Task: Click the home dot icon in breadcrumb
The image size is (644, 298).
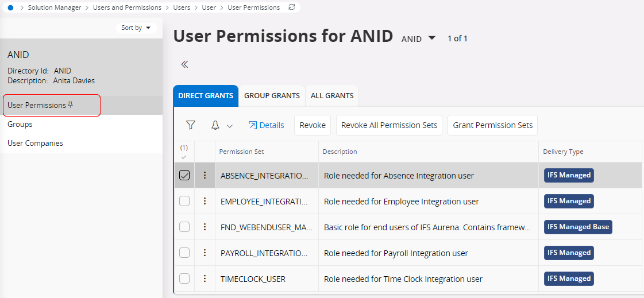Action: (x=10, y=7)
